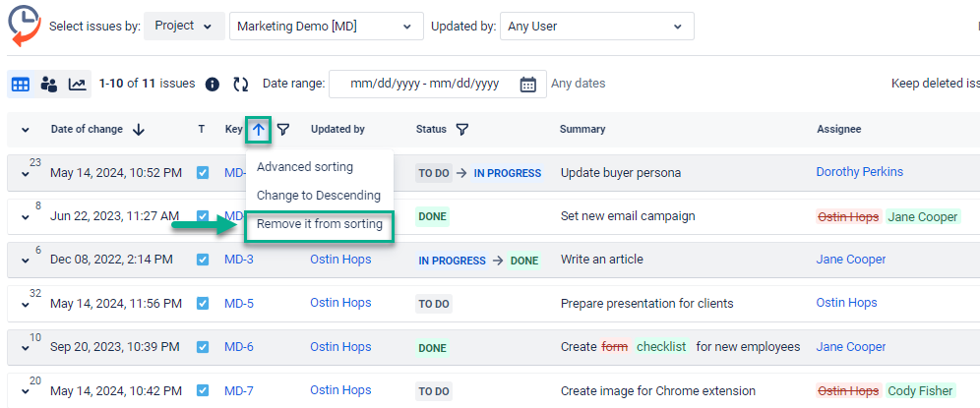980x408 pixels.
Task: Open the Marketing Demo [MD] dropdown
Action: tap(326, 27)
